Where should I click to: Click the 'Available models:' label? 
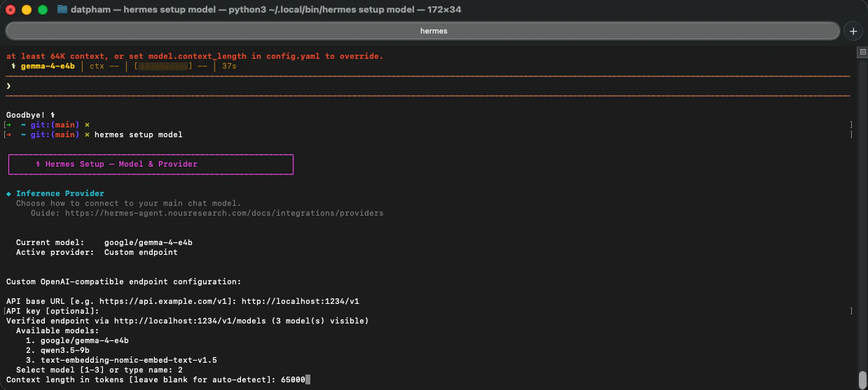[x=57, y=330]
